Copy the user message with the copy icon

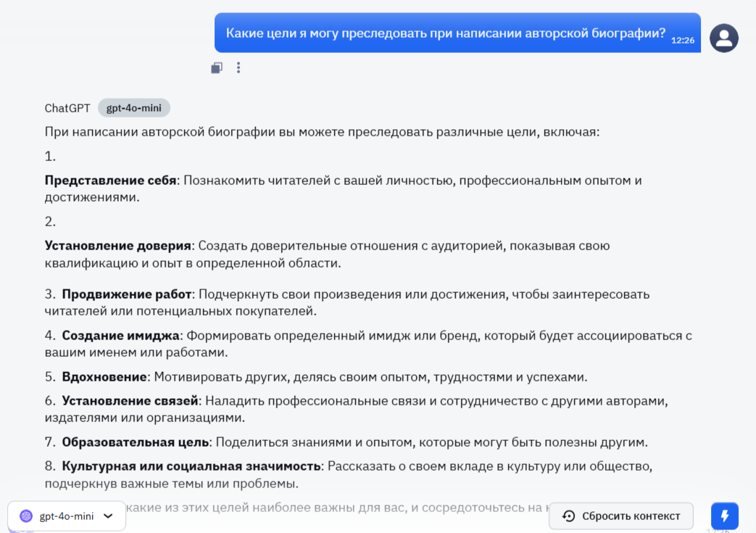tap(217, 68)
